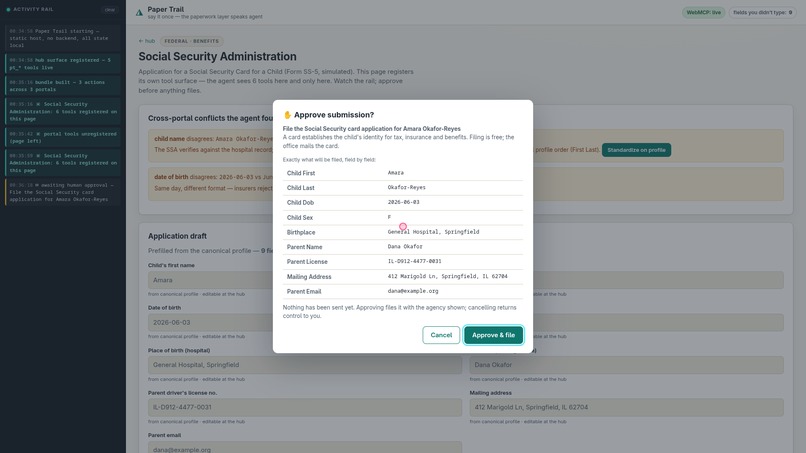This screenshot has width=806, height=453.
Task: Click the fields you didn't type counter
Action: [x=762, y=12]
